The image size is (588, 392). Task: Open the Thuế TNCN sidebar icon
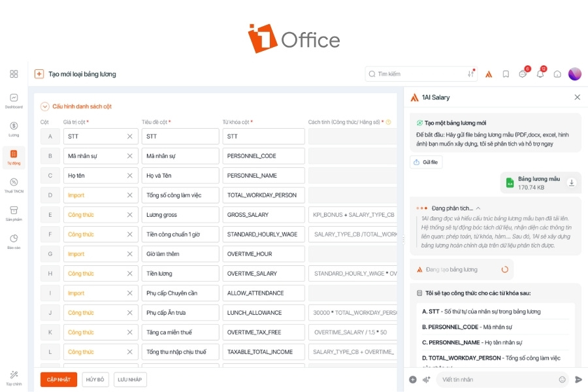(14, 186)
